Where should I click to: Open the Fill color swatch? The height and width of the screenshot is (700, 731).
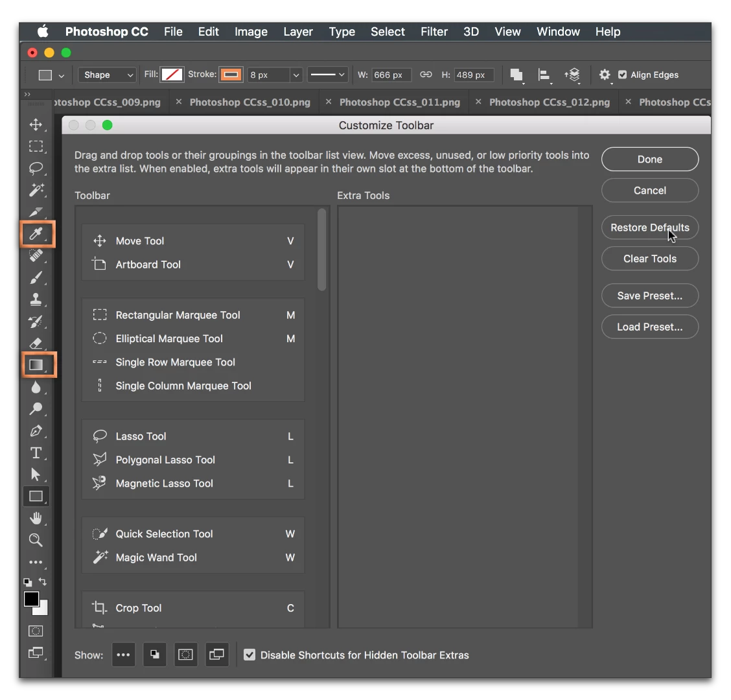172,75
